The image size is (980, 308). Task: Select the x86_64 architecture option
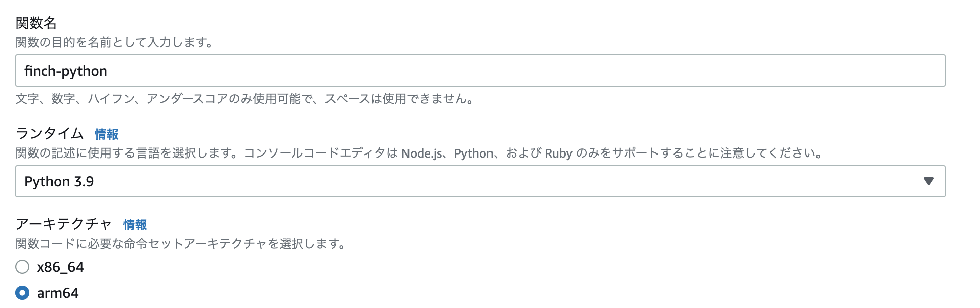tap(21, 268)
